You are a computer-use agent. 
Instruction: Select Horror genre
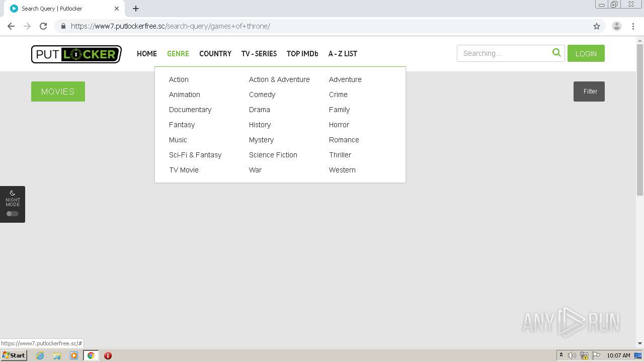point(339,125)
